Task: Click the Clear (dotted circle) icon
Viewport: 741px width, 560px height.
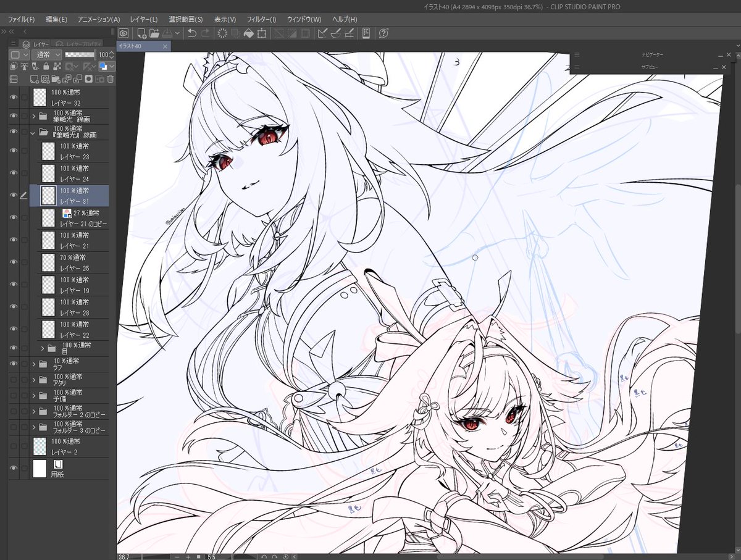Action: (x=222, y=33)
